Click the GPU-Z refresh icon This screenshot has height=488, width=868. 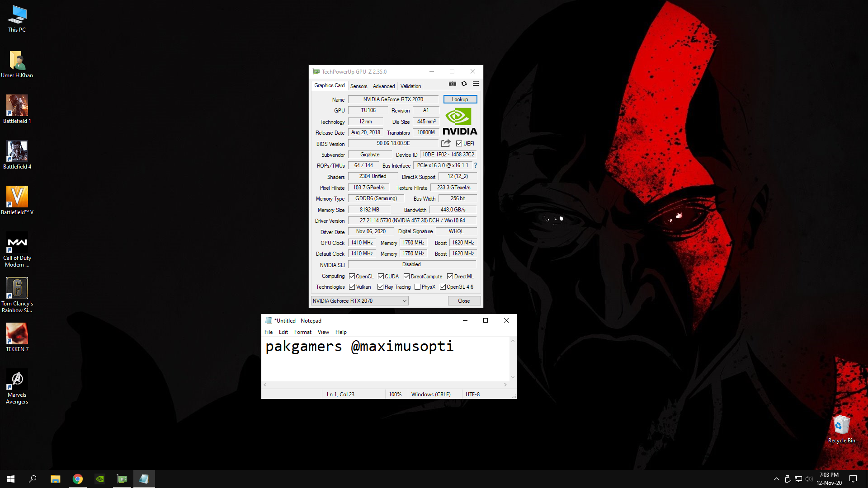point(464,84)
